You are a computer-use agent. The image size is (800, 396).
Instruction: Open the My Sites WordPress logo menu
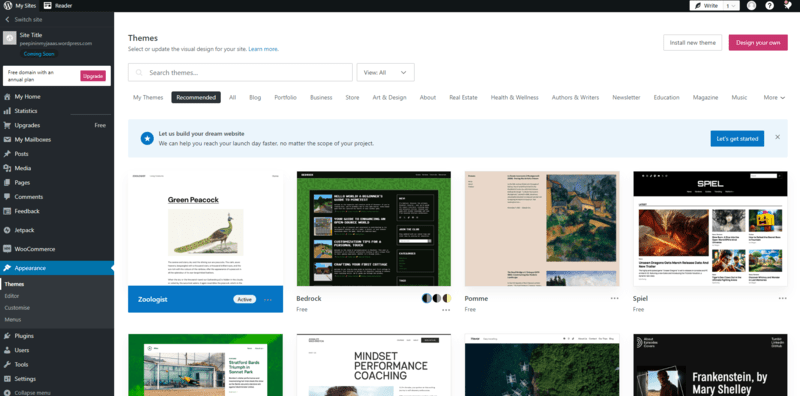(x=20, y=6)
